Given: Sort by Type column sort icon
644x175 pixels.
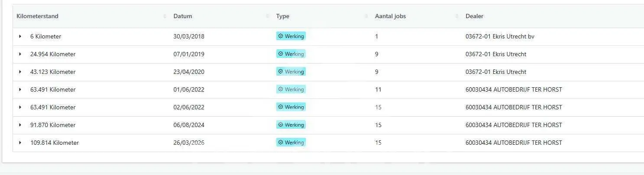Looking at the screenshot, I should (366, 16).
